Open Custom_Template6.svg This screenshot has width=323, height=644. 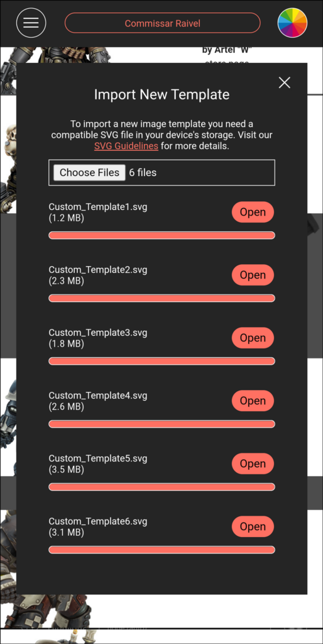click(x=253, y=526)
